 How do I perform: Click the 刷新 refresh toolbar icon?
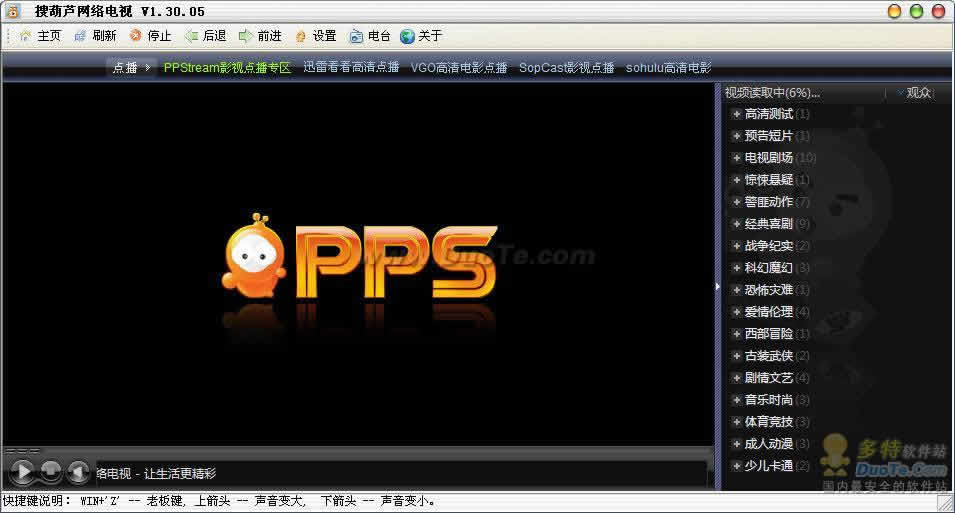[80, 36]
